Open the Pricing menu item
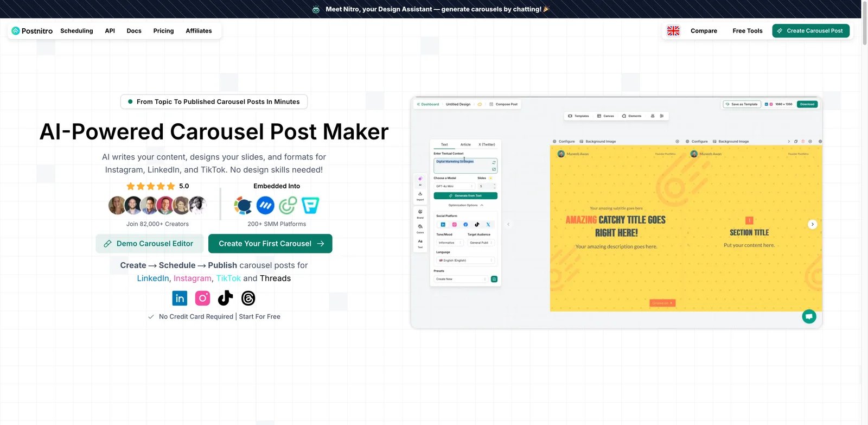The width and height of the screenshot is (868, 425). [x=163, y=31]
